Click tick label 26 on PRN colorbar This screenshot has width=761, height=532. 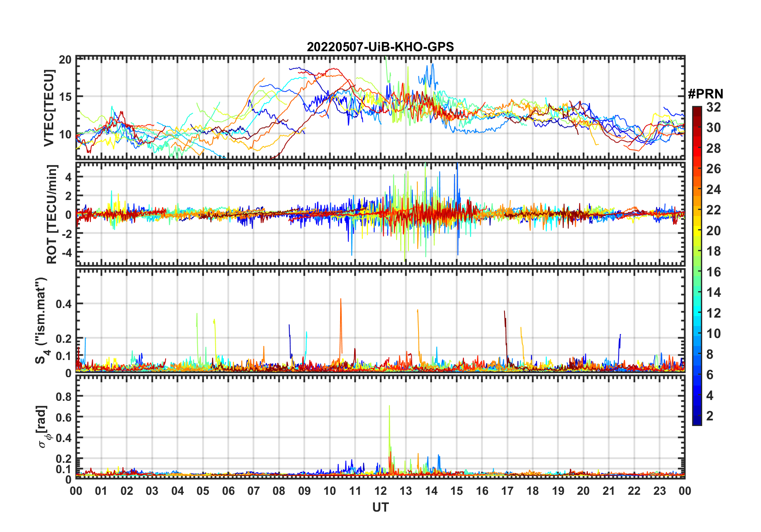click(x=713, y=169)
